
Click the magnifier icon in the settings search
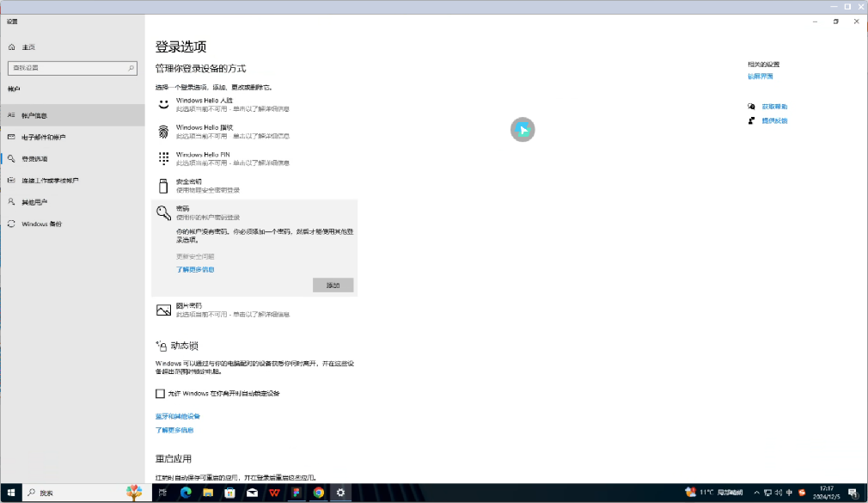coord(131,68)
